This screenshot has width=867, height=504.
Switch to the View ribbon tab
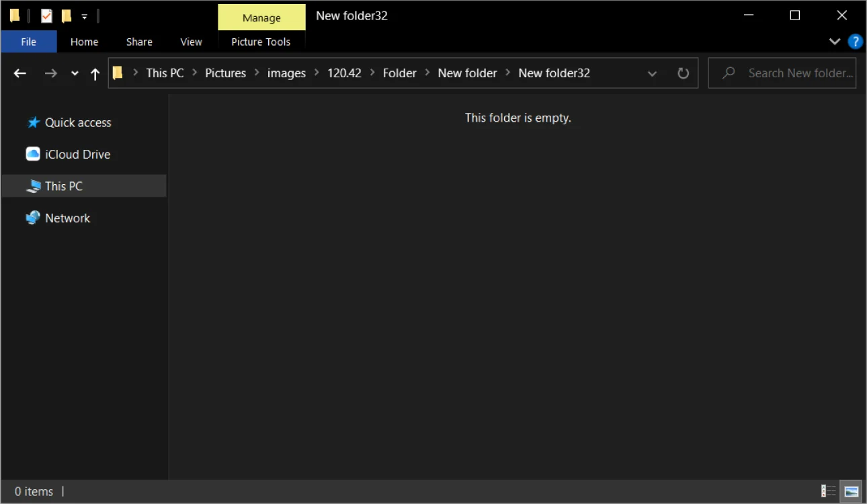[x=191, y=42]
